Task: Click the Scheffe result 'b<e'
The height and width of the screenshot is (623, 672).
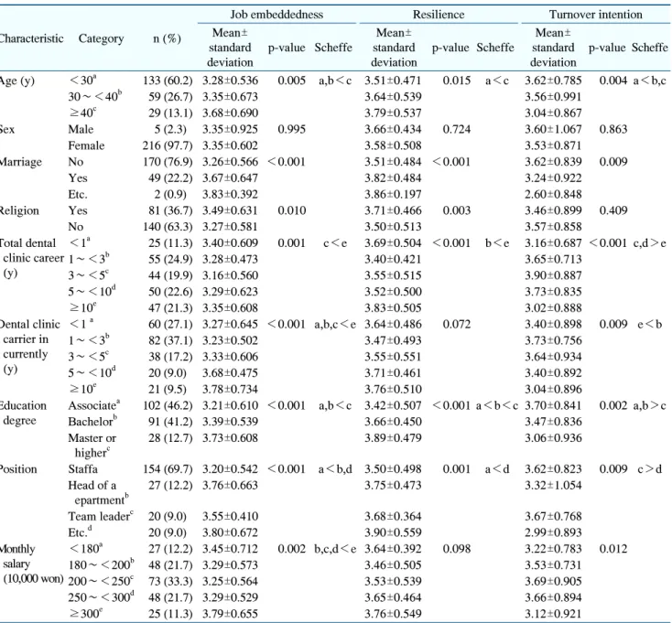Action: 497,243
